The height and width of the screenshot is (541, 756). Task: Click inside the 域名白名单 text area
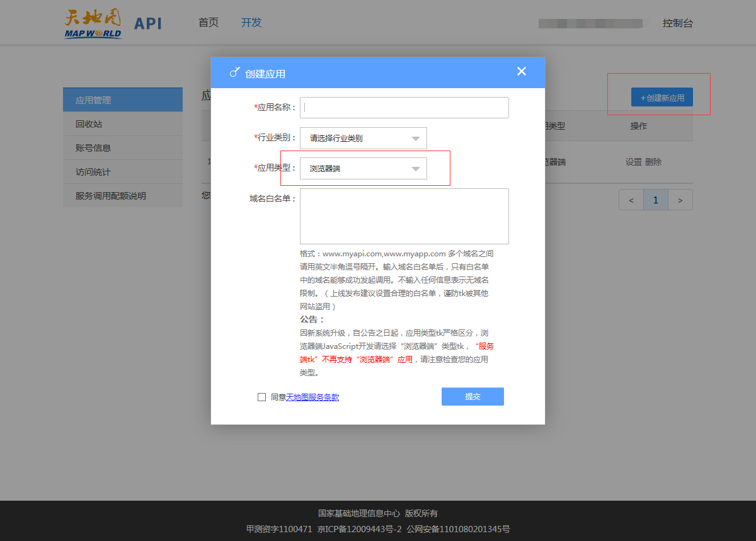pyautogui.click(x=404, y=215)
